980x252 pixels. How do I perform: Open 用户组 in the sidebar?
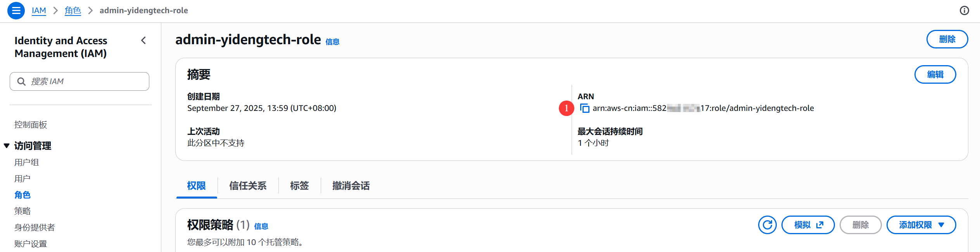(x=26, y=162)
